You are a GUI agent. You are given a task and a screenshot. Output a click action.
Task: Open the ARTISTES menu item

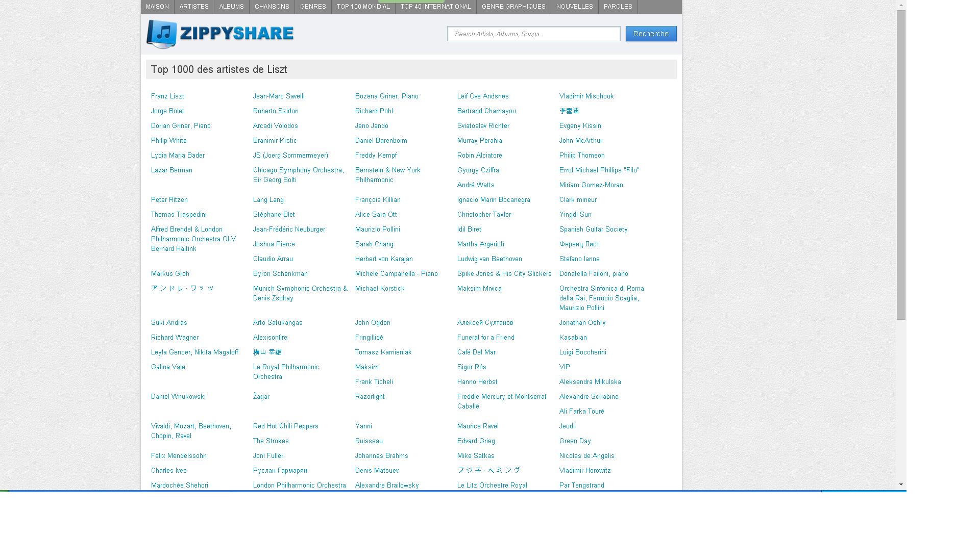(194, 7)
